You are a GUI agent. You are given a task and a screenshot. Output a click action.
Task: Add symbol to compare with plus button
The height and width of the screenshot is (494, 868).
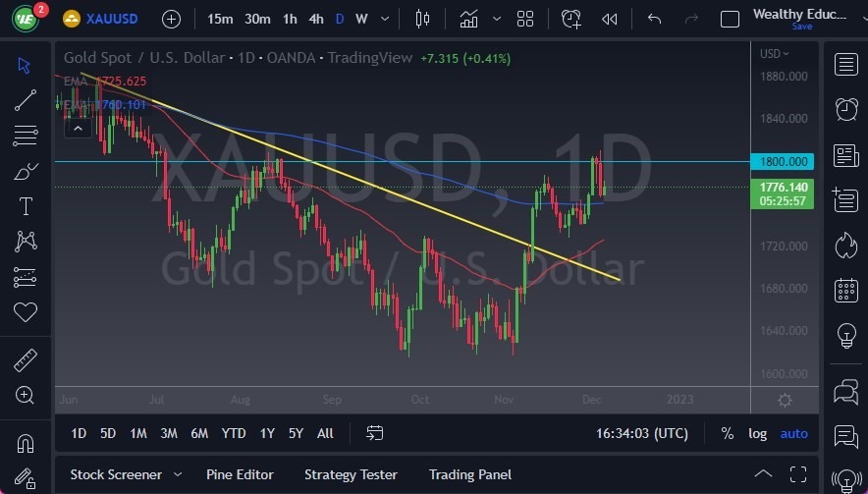pos(171,20)
